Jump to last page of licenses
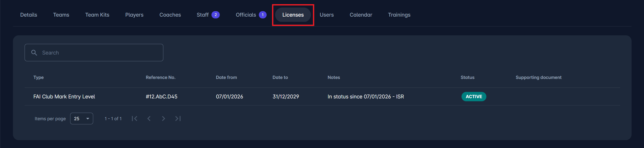This screenshot has height=148, width=644. [x=178, y=119]
